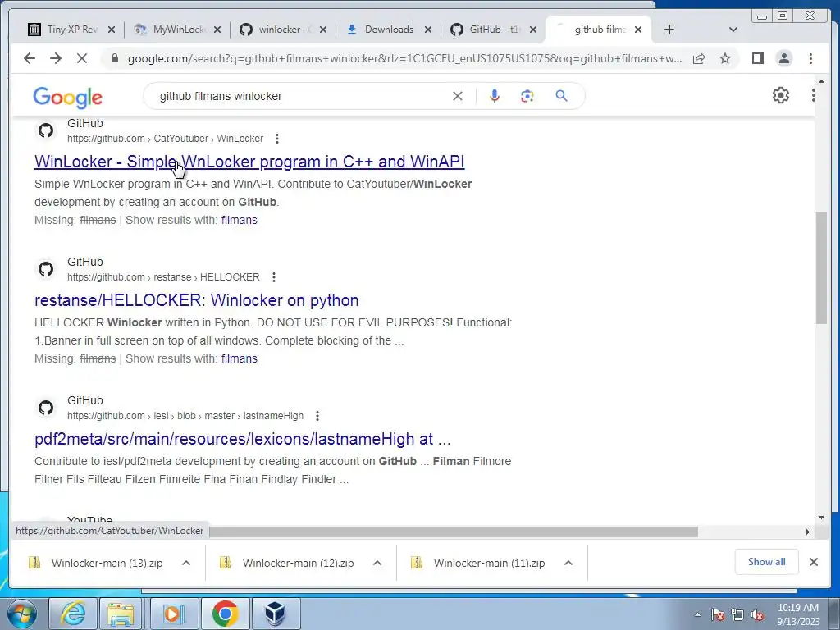Expand options for Winlocker-main (13).zip
The image size is (840, 630).
[186, 563]
